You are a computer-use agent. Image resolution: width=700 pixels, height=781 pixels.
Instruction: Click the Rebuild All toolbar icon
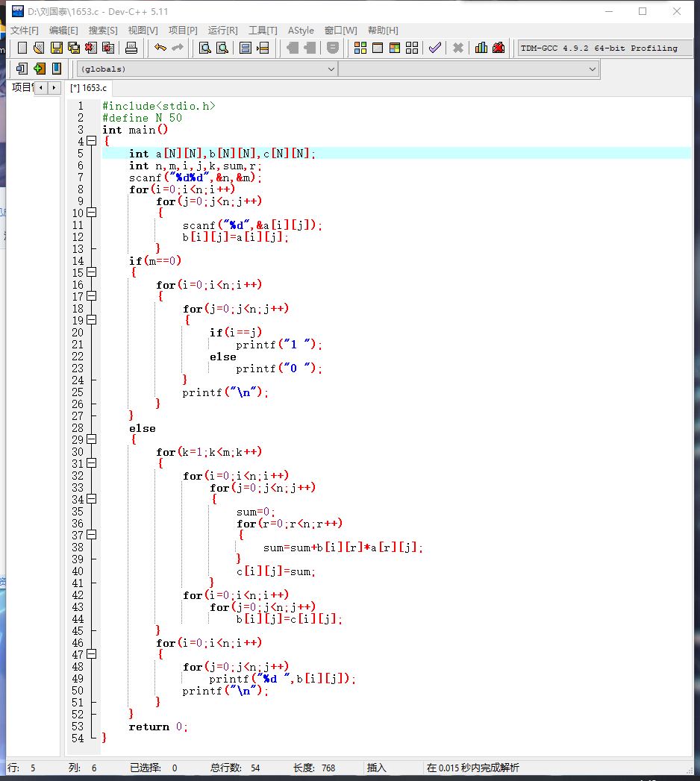tap(412, 48)
